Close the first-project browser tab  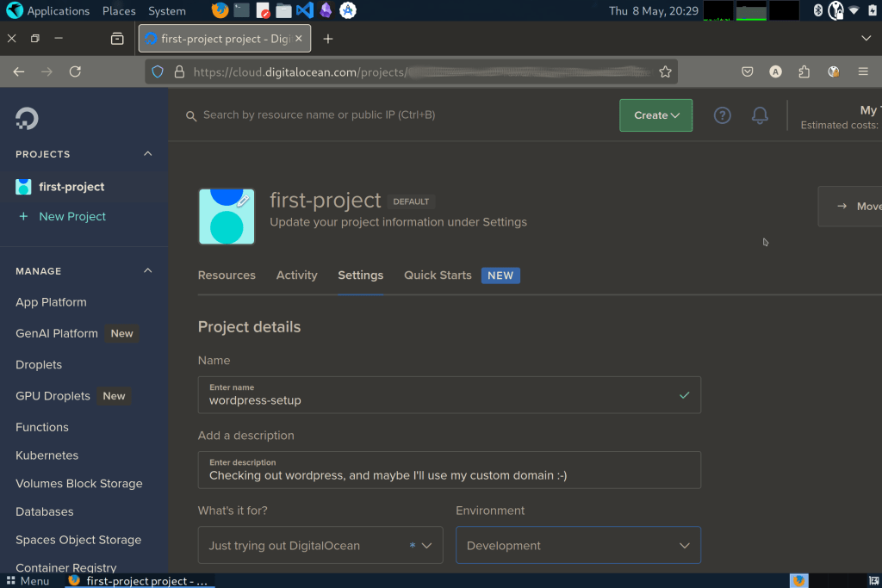pyautogui.click(x=299, y=38)
